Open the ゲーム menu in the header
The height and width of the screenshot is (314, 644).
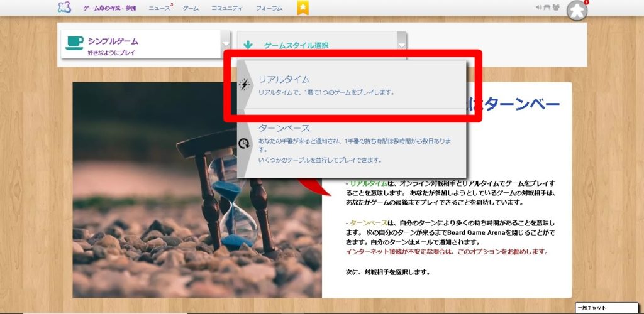pyautogui.click(x=191, y=8)
